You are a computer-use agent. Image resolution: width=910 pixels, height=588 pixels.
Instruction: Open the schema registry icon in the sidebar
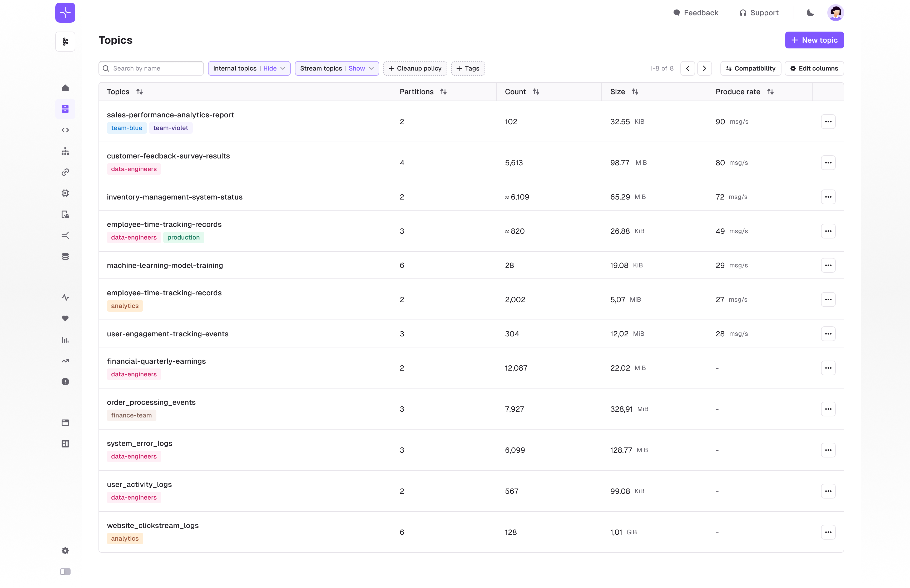65,151
